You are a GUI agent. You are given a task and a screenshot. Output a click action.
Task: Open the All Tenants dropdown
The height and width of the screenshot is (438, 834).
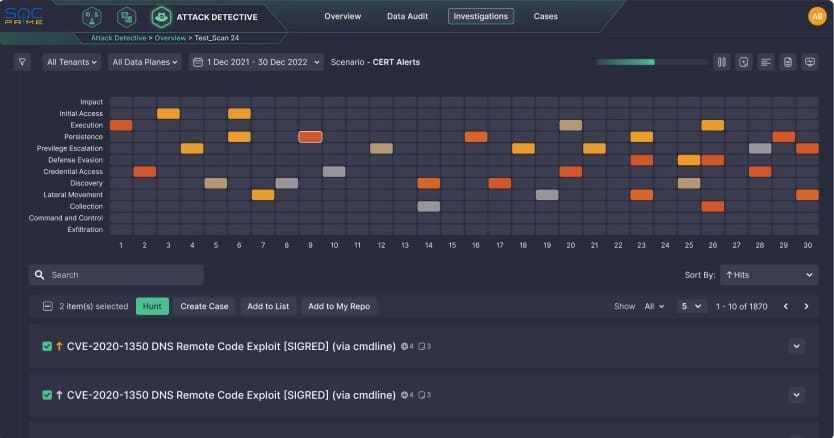pos(72,62)
